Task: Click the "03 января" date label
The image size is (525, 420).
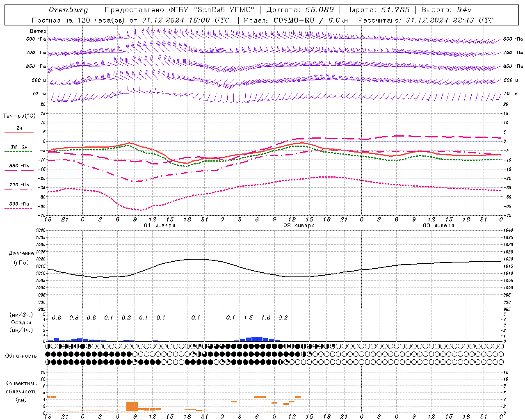Action: 438,226
